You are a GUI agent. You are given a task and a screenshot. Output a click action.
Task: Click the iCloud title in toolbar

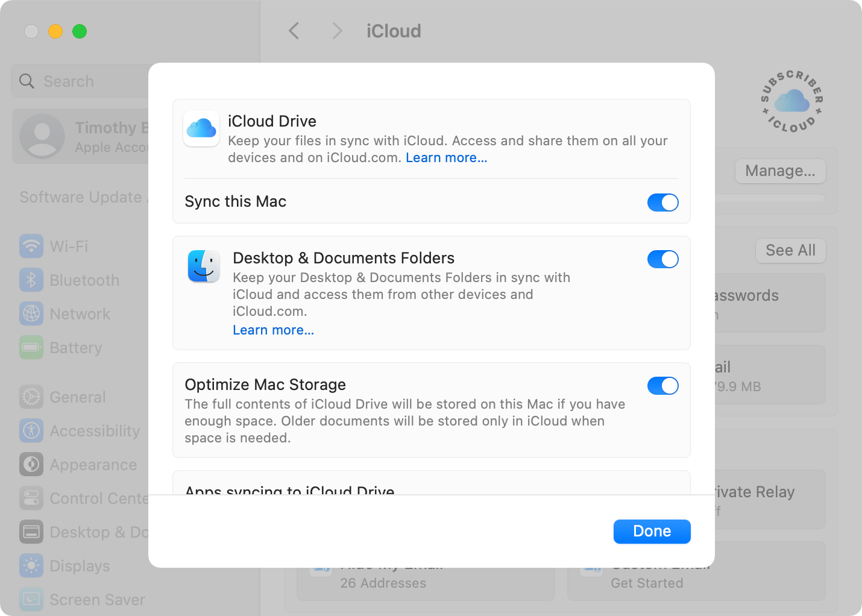394,31
